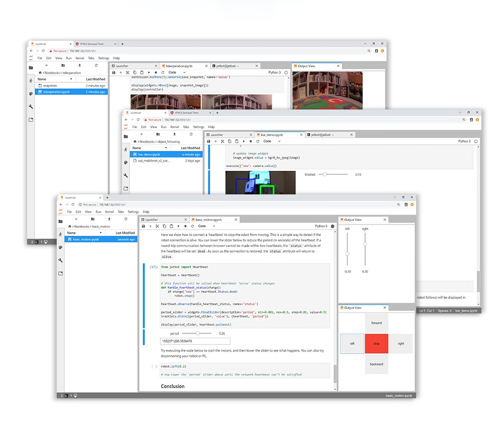Viewport: 497px width, 448px height.
Task: Restart kernel in teleoperation notebook toolbar
Action: 163,73
